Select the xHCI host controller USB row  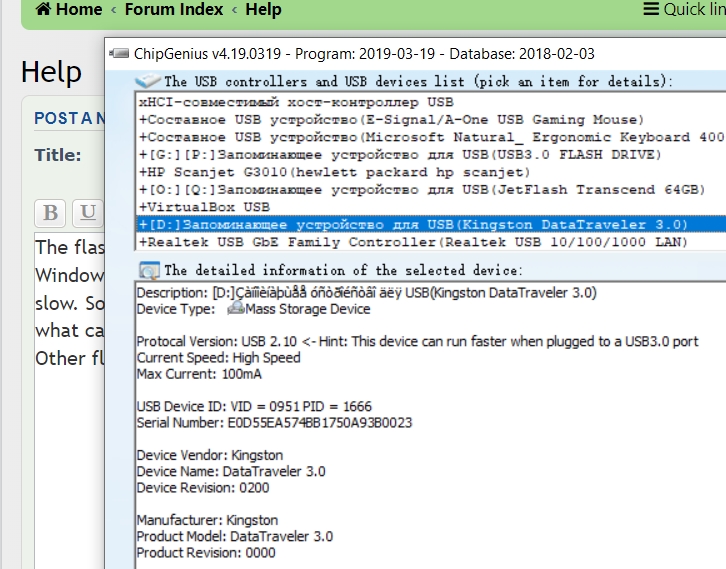(432, 102)
